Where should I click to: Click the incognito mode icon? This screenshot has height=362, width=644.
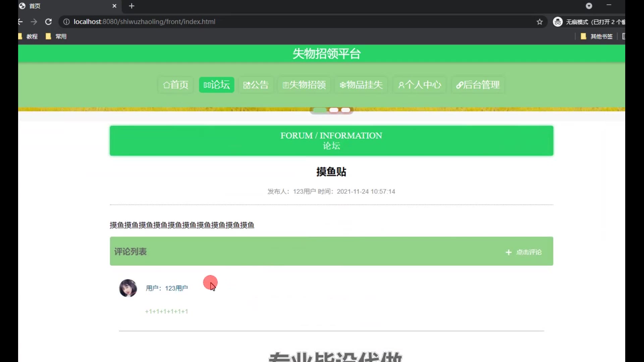557,22
